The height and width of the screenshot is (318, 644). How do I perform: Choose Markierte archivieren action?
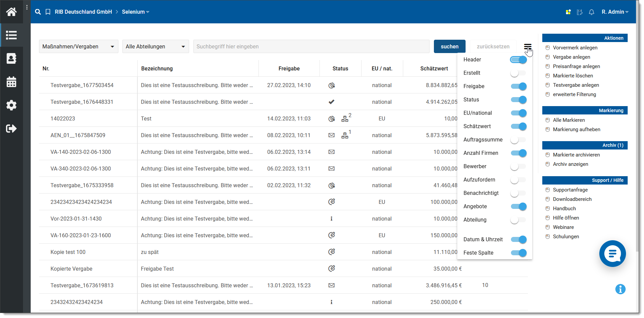pyautogui.click(x=576, y=155)
